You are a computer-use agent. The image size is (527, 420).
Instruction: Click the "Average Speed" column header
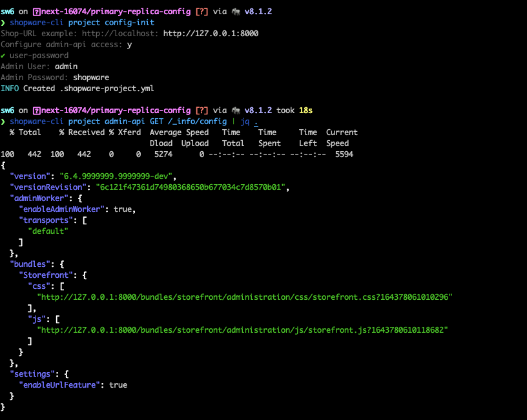click(x=179, y=132)
